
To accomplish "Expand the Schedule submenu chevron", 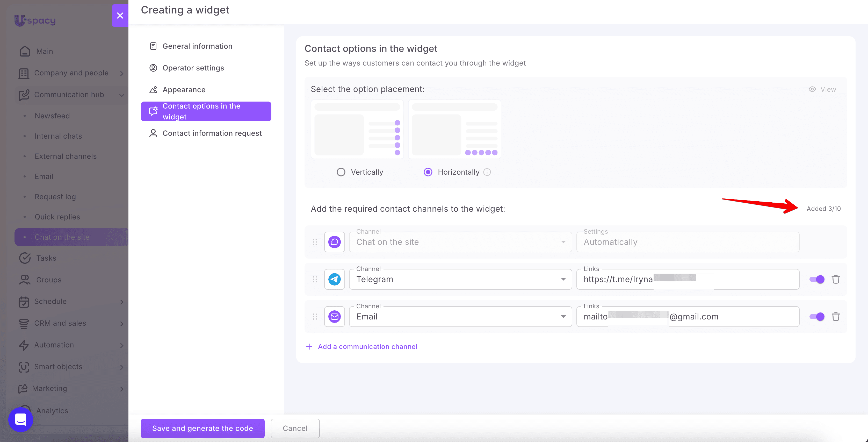I will tap(122, 302).
